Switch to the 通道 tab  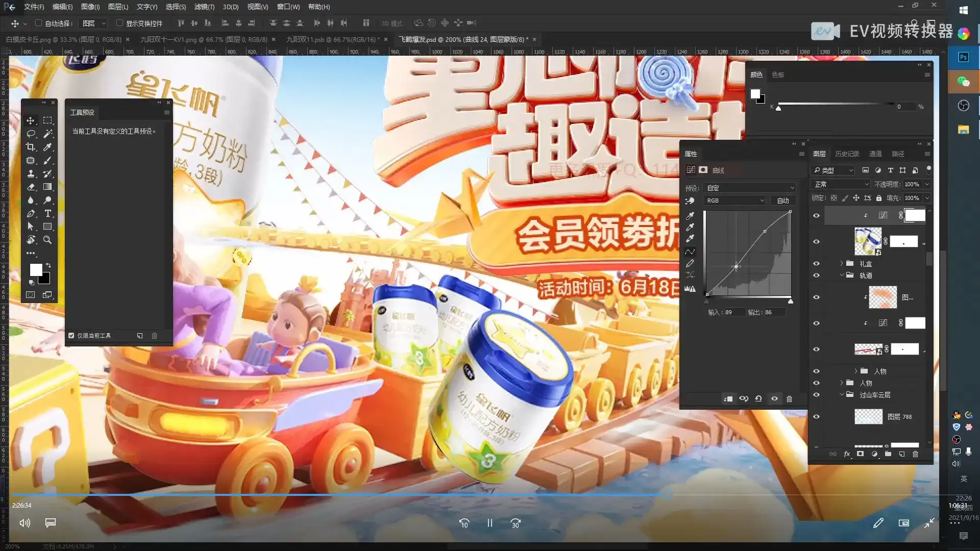pyautogui.click(x=877, y=153)
